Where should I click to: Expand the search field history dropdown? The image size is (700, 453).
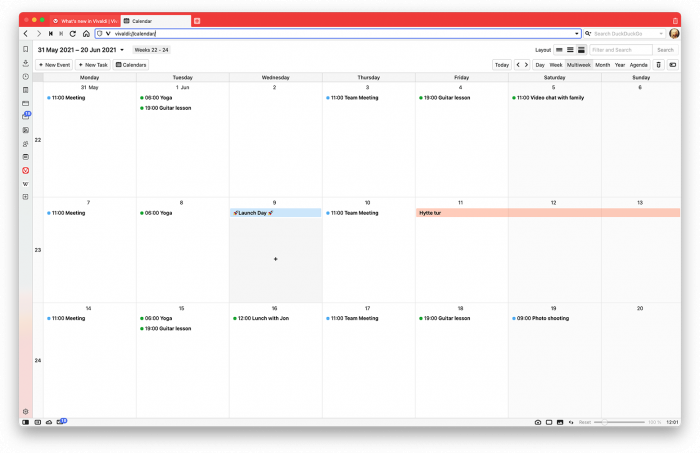(661, 33)
